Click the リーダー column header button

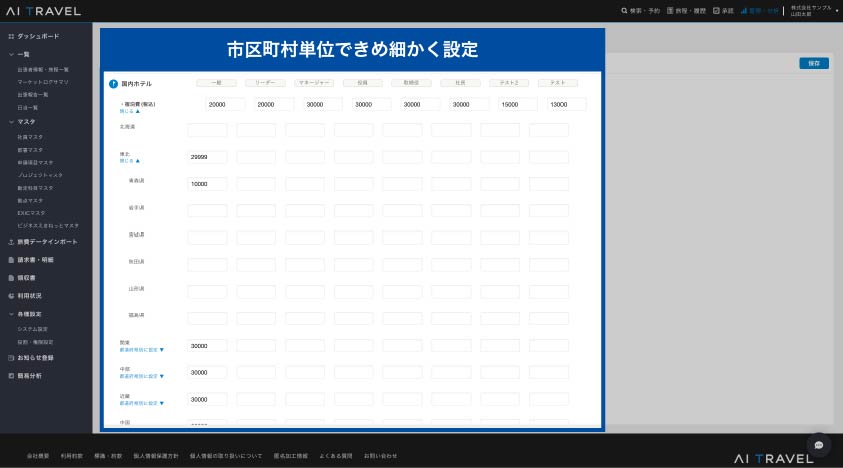[x=265, y=83]
